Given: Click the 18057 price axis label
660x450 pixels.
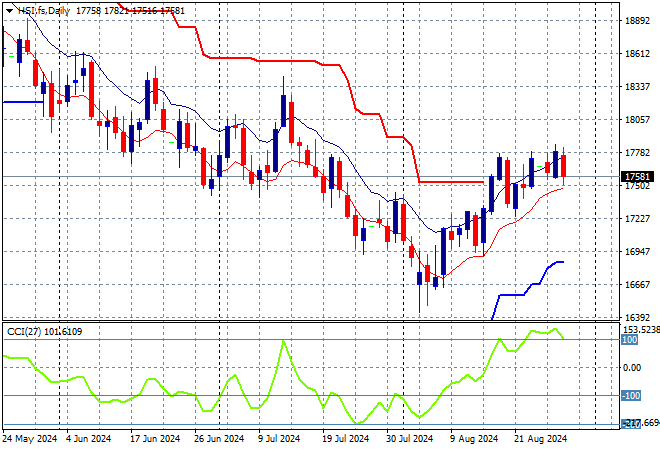Looking at the screenshot, I should click(637, 120).
